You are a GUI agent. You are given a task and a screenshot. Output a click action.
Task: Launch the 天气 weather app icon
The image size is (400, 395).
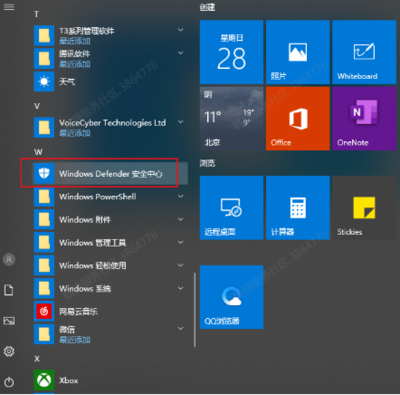pyautogui.click(x=44, y=81)
